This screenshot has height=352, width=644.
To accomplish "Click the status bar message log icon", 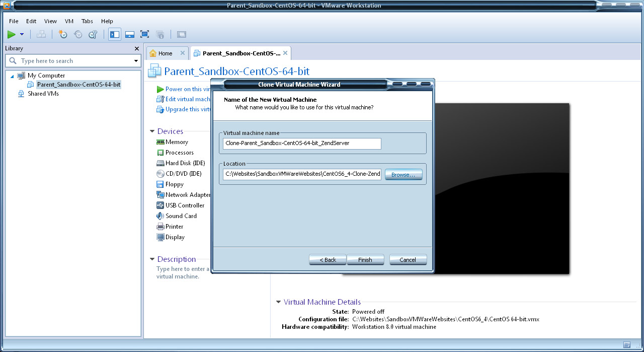I will [x=627, y=345].
